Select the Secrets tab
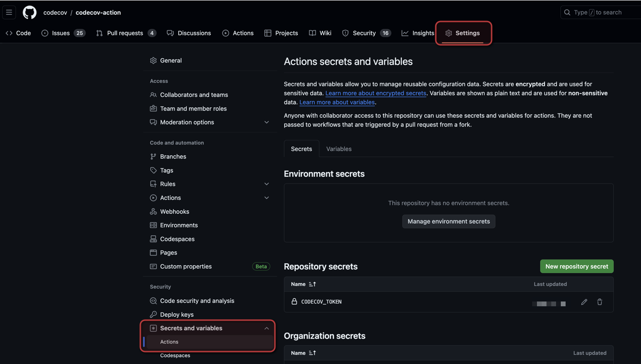This screenshot has height=364, width=641. point(302,149)
